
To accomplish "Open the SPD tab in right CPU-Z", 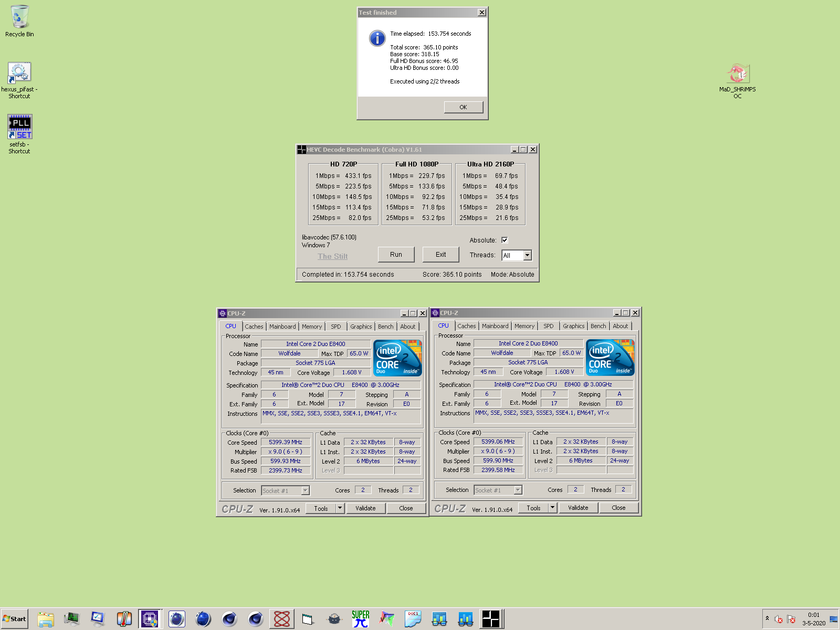I will 549,326.
